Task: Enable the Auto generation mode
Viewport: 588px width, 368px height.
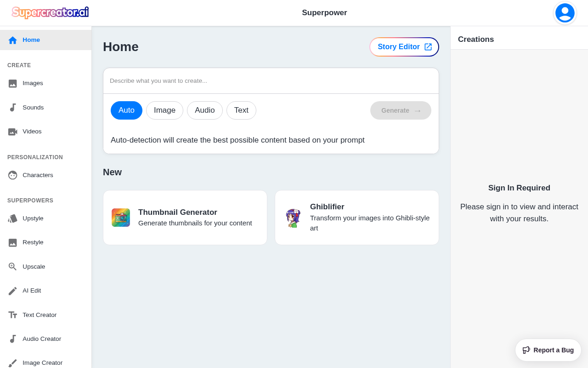Action: (x=126, y=110)
